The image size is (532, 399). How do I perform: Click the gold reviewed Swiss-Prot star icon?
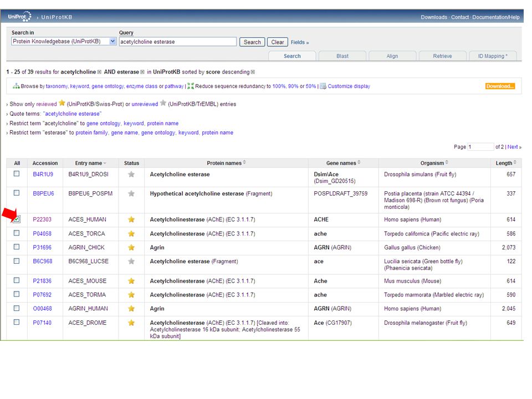point(62,103)
